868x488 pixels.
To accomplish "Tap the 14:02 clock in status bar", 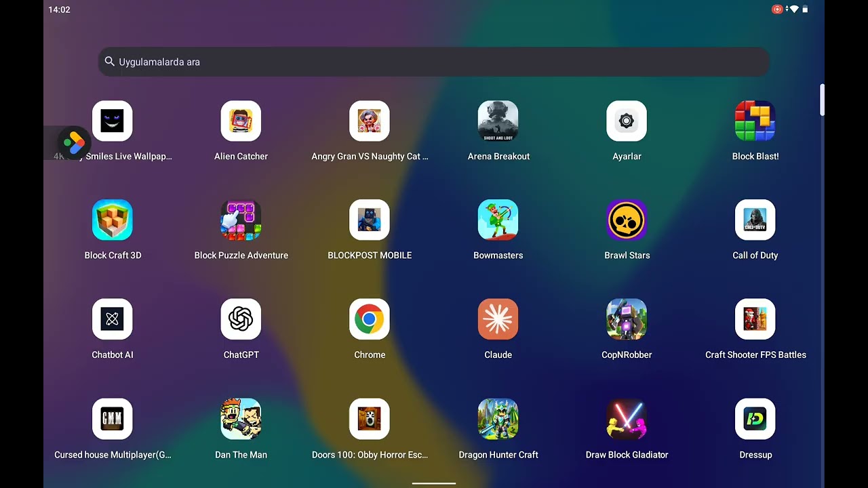I will pos(59,9).
